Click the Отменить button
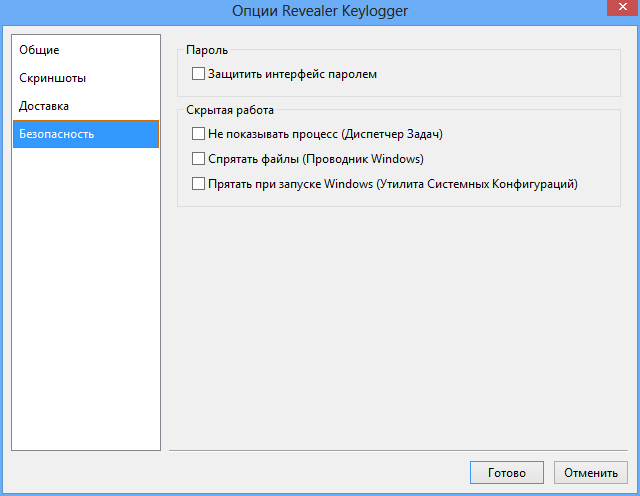The image size is (640, 496). coord(591,473)
